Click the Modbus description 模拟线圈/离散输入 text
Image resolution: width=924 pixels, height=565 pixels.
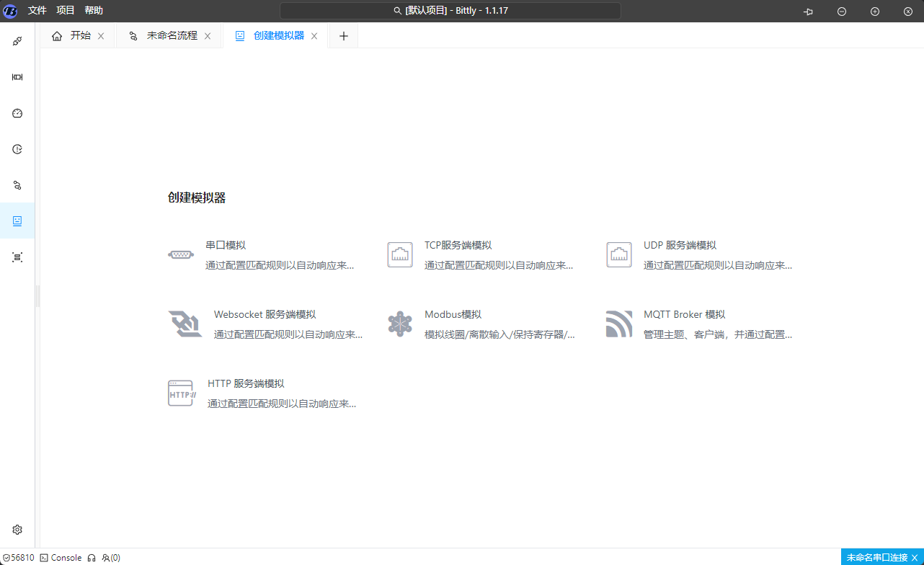click(499, 334)
